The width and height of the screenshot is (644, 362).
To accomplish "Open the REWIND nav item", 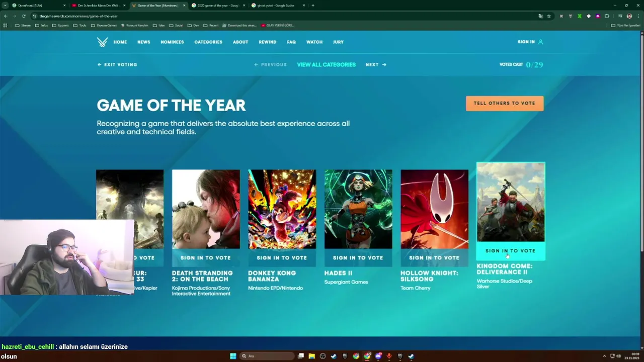I will (x=268, y=42).
